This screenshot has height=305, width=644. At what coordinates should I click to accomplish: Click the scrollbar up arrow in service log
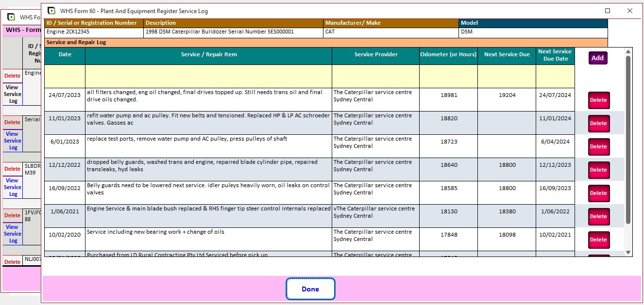coord(628,52)
